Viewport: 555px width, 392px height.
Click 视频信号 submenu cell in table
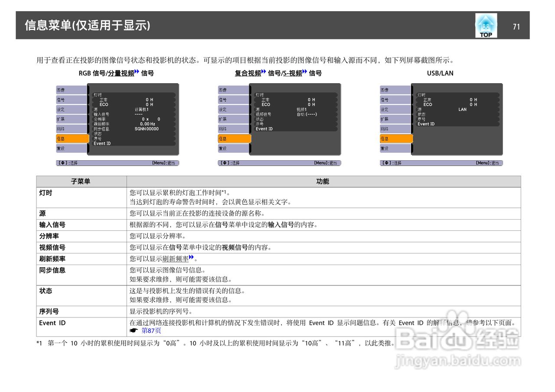(82, 248)
